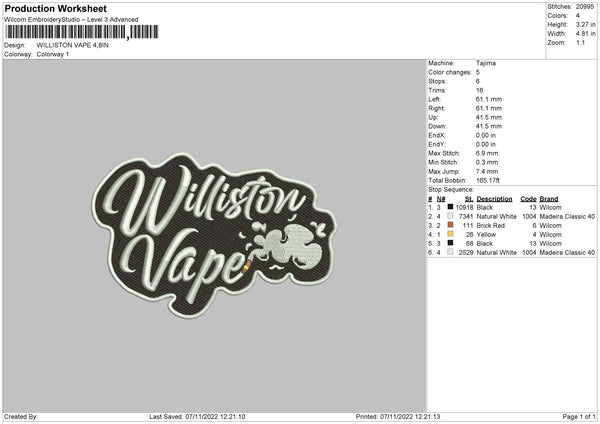Click the Stitches value 20995
The width and height of the screenshot is (600, 424).
585,7
